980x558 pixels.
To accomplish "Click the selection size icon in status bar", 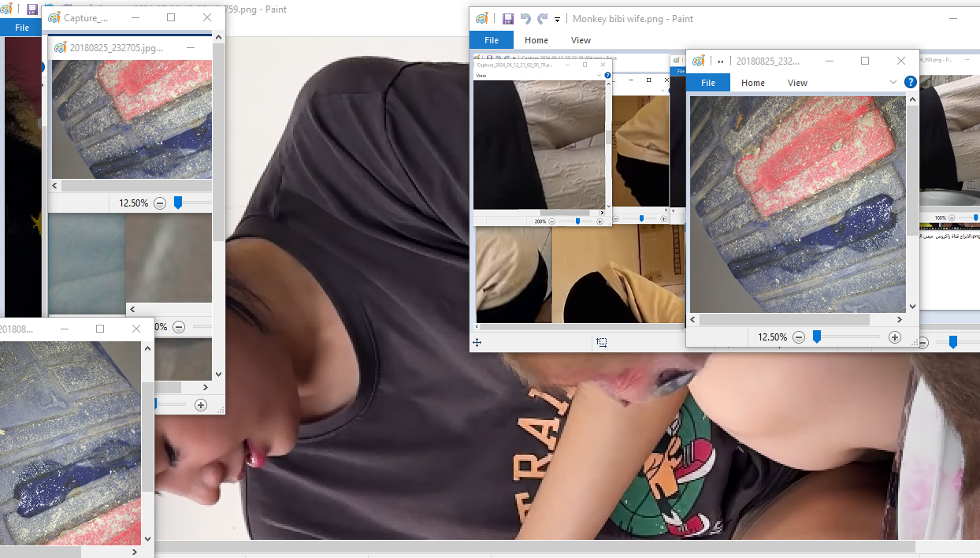I will point(602,342).
